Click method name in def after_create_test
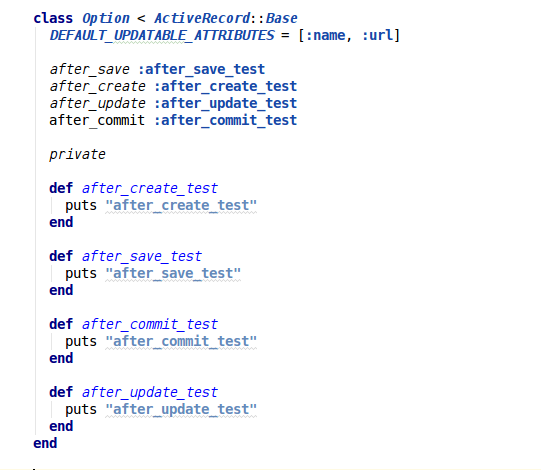This screenshot has width=541, height=470. (x=150, y=188)
